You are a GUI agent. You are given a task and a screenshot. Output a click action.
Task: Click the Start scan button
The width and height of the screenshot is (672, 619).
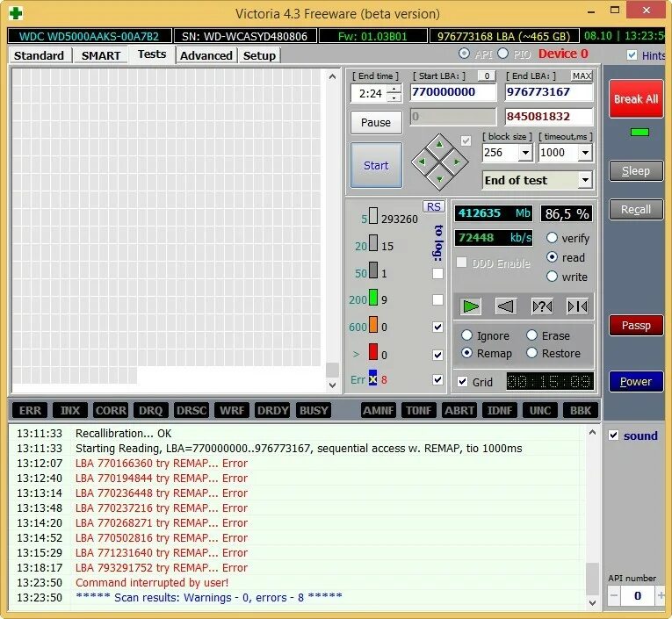tap(376, 165)
